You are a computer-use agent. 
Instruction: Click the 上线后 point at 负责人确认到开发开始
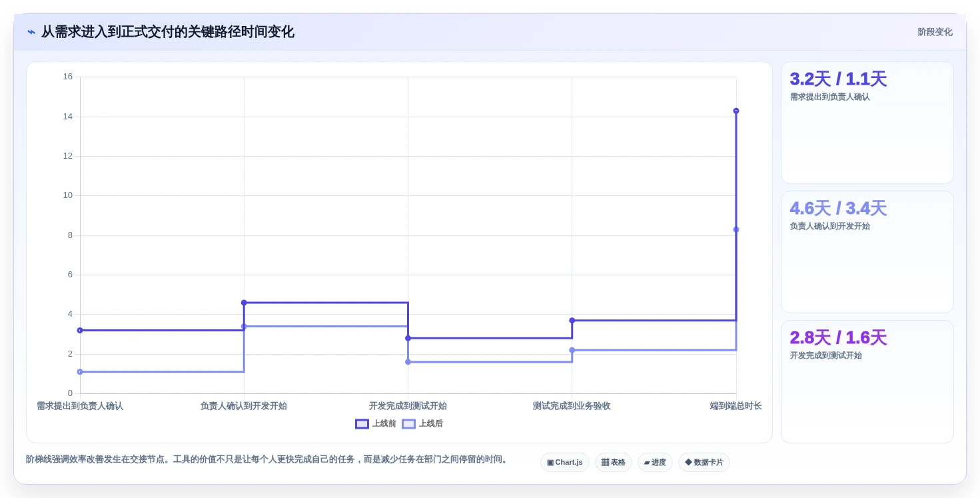click(244, 326)
